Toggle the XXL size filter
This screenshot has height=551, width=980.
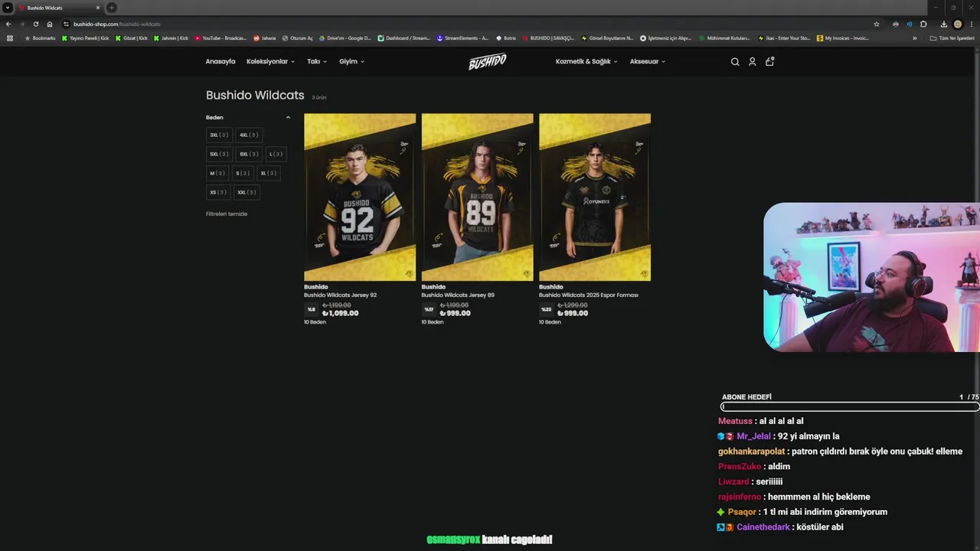247,192
